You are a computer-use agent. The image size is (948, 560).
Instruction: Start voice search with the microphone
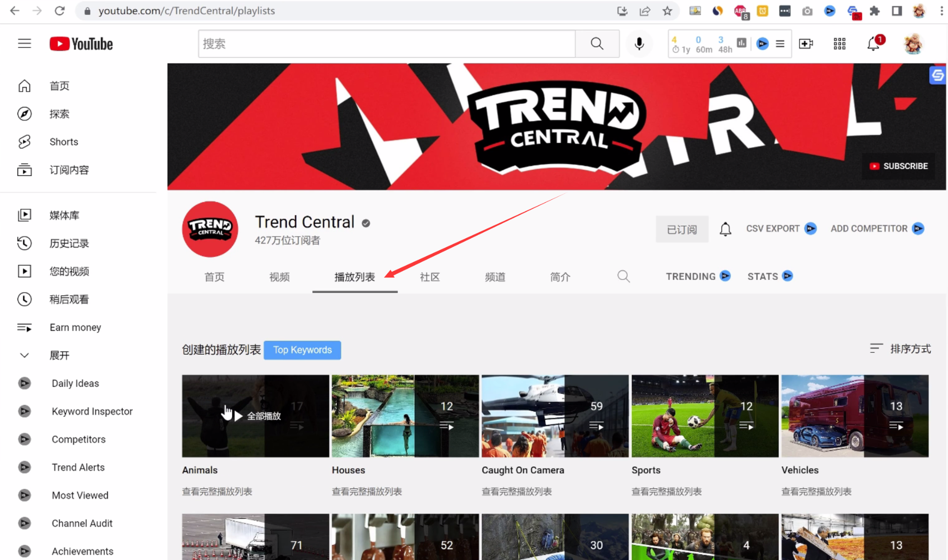coord(639,44)
